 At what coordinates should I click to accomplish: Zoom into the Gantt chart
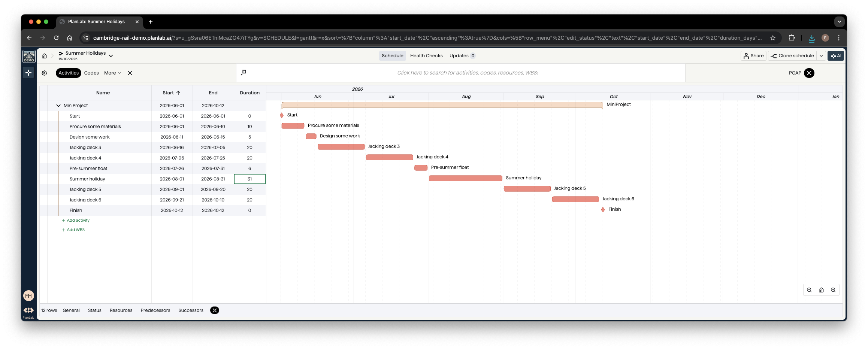[834, 290]
